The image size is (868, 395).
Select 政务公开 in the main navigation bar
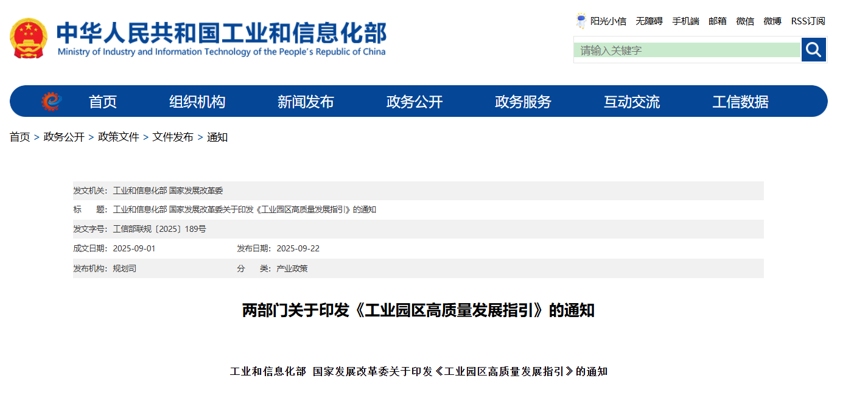coord(415,102)
